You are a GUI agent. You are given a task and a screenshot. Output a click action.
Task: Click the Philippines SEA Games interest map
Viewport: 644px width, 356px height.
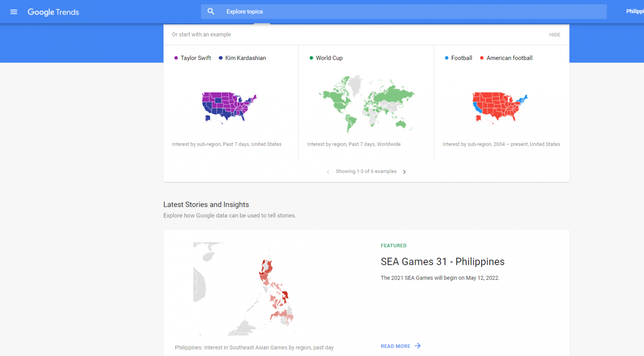click(x=273, y=289)
